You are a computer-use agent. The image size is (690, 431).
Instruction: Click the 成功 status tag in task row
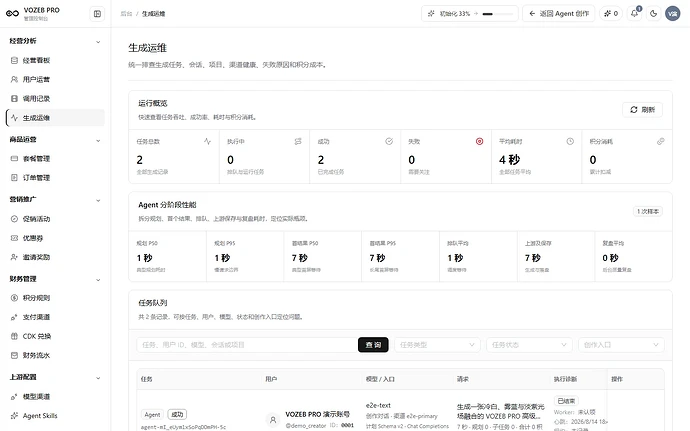point(177,415)
